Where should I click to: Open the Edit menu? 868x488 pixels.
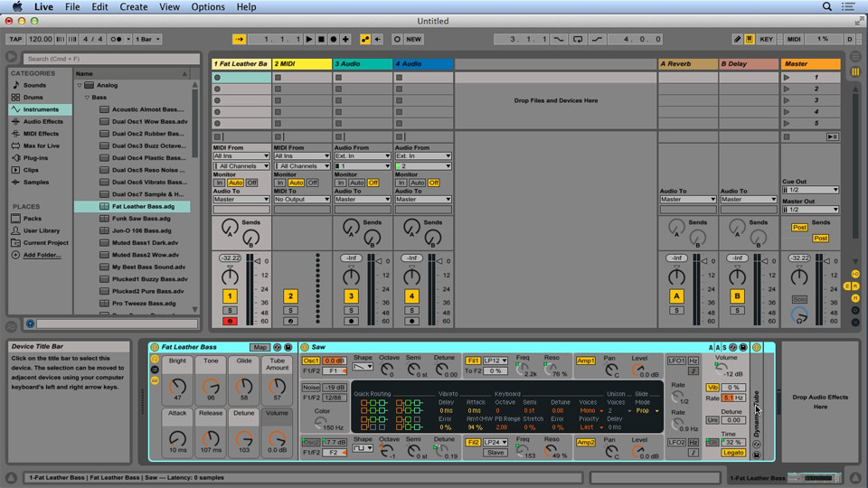pos(99,6)
